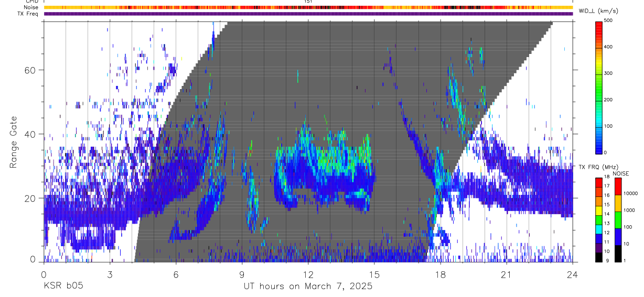Click the 'UT hours on March 7, 2025' axis title
644x297 pixels.
click(x=308, y=287)
